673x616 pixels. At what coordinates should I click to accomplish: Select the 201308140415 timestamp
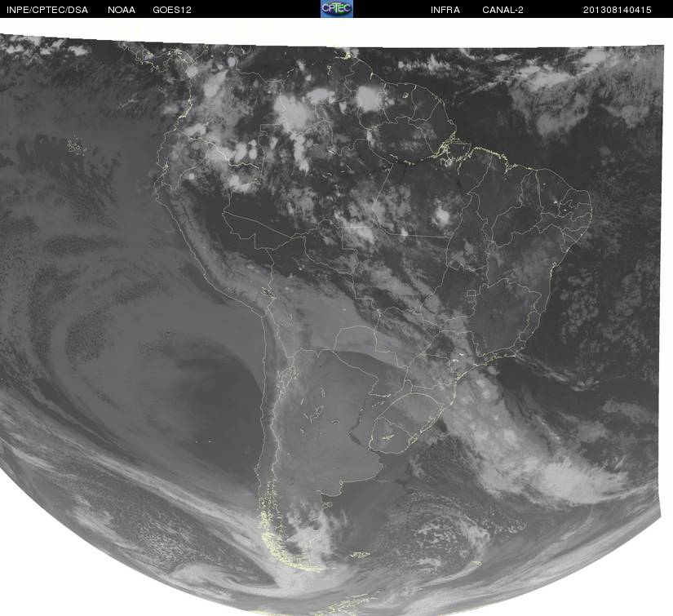pyautogui.click(x=618, y=10)
